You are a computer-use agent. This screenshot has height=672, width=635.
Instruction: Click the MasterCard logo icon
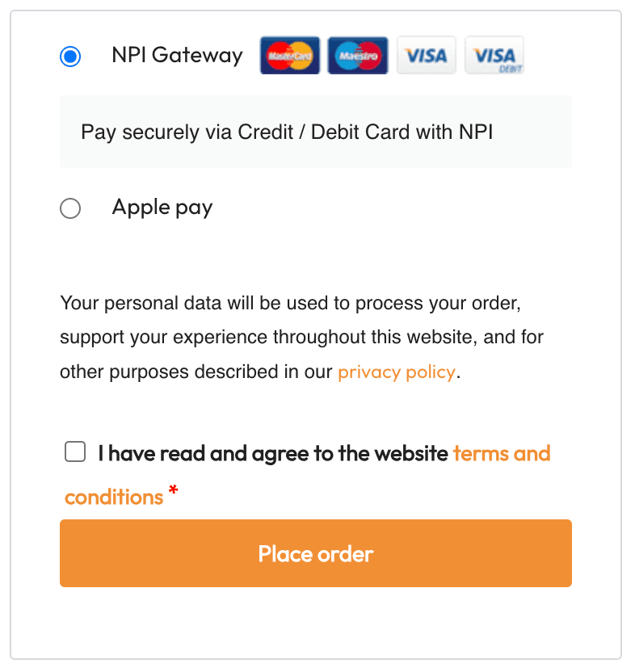click(x=289, y=56)
